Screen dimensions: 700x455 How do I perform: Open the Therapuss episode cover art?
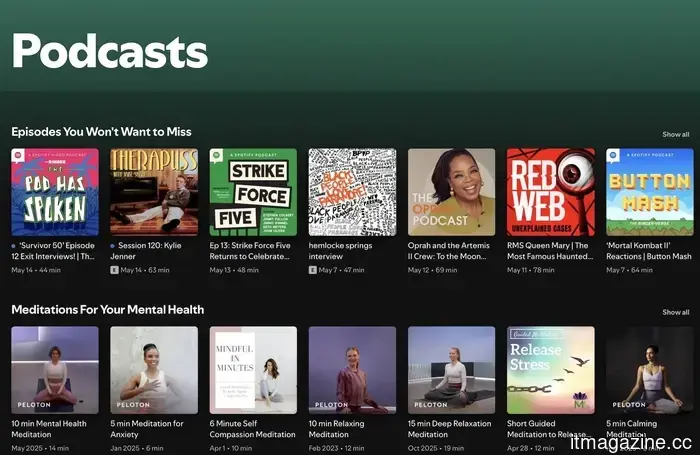point(154,192)
